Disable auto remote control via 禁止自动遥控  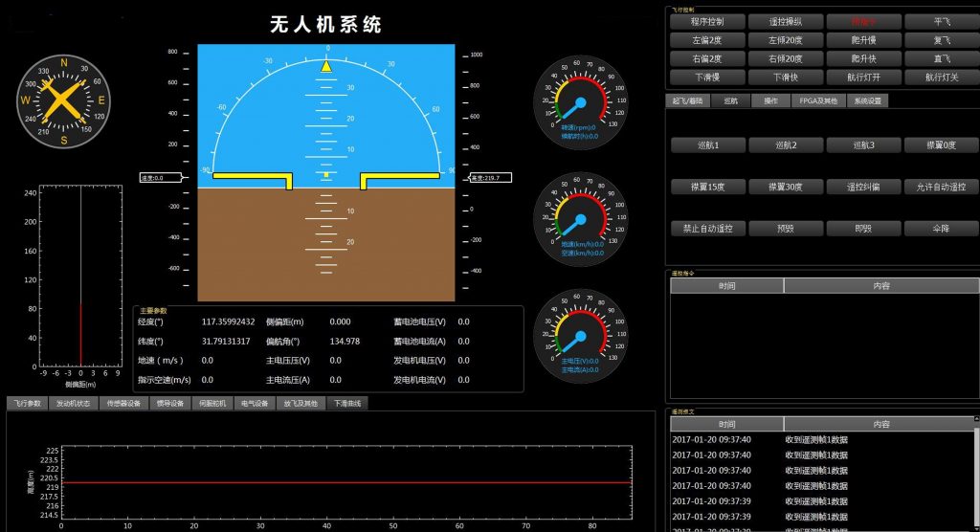(x=707, y=229)
